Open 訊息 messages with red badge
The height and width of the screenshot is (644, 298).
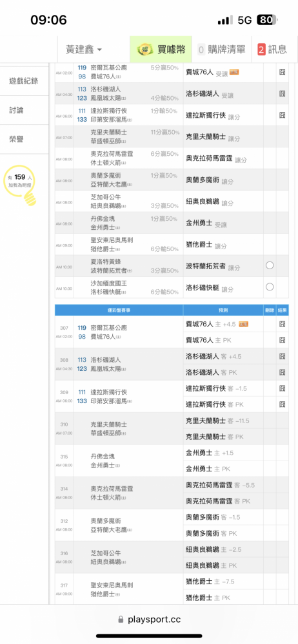272,50
